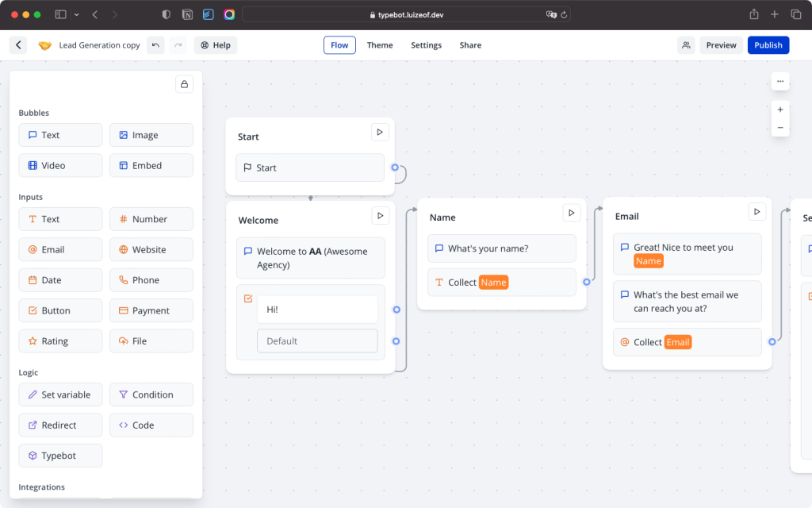This screenshot has height=508, width=812.
Task: Select the Redirect logic block
Action: tap(60, 425)
